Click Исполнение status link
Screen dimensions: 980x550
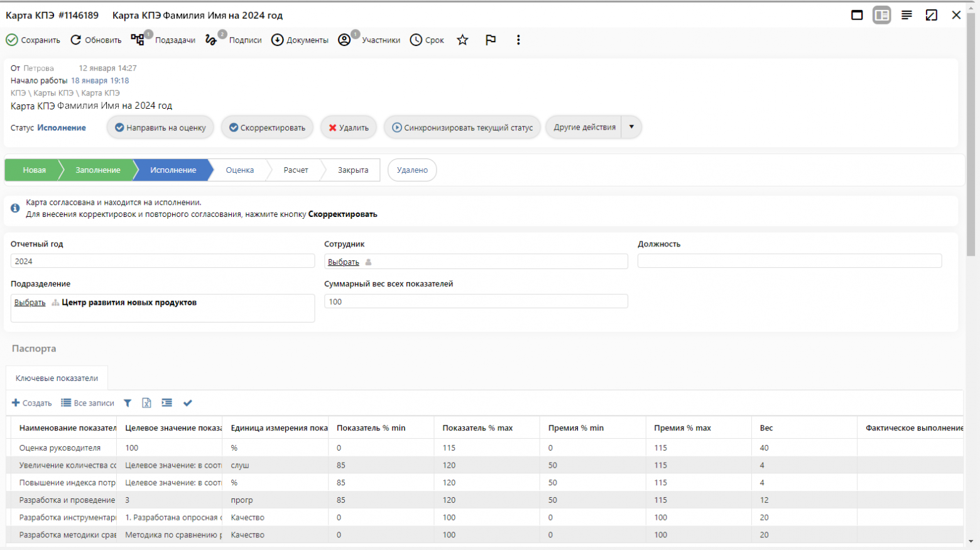click(62, 128)
